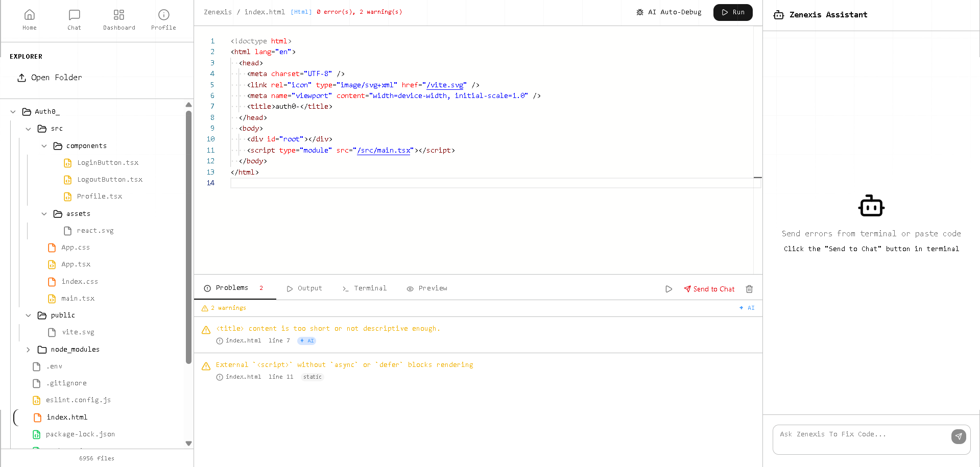Switch to the Preview tab
Screen dimensions: 980x467
coord(427,288)
